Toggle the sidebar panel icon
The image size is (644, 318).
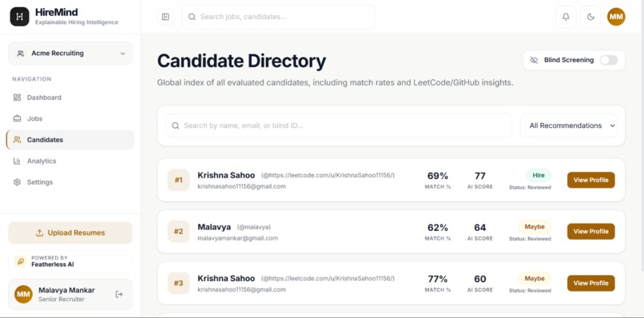[x=165, y=17]
